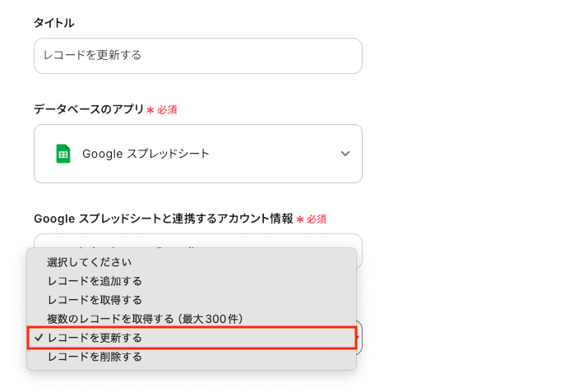Focus the タイトル text input field
The image size is (583, 392).
(x=197, y=56)
